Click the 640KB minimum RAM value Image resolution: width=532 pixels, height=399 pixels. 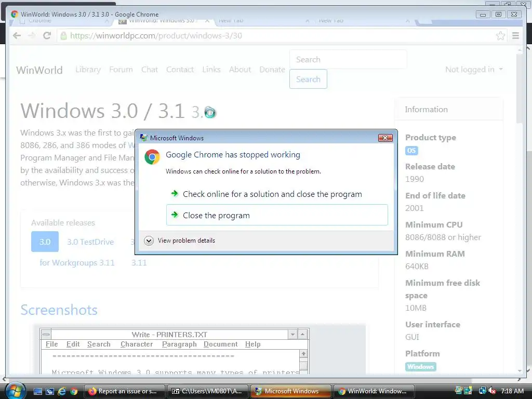(x=417, y=267)
